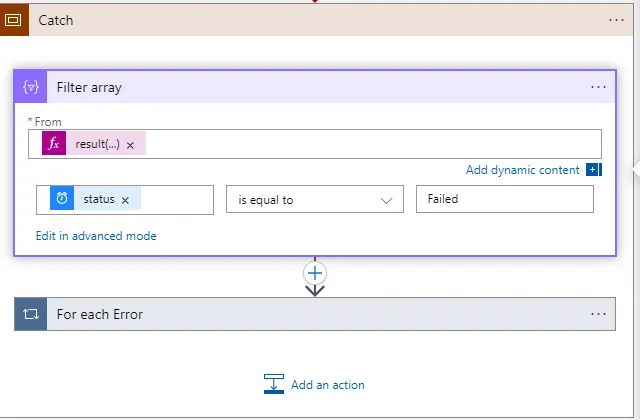Click the Filter array action icon
The height and width of the screenshot is (420, 640).
coord(31,87)
